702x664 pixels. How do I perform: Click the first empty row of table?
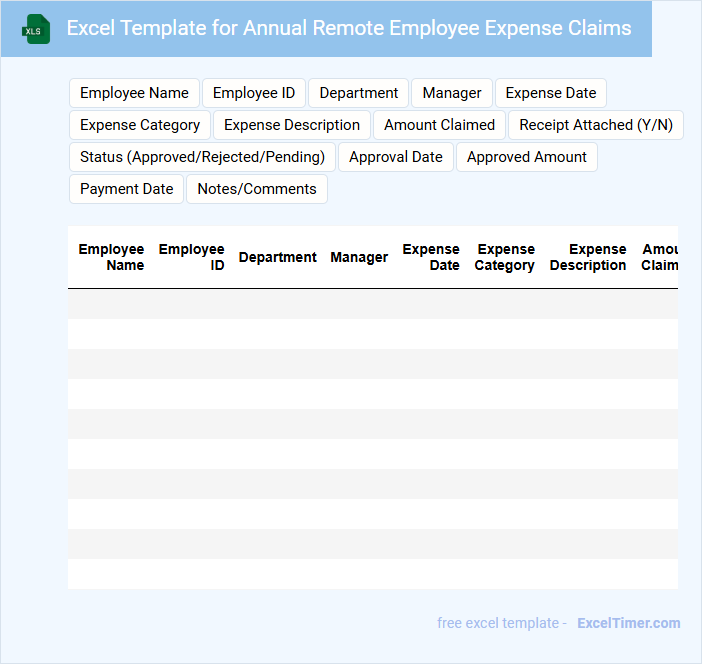[372, 304]
